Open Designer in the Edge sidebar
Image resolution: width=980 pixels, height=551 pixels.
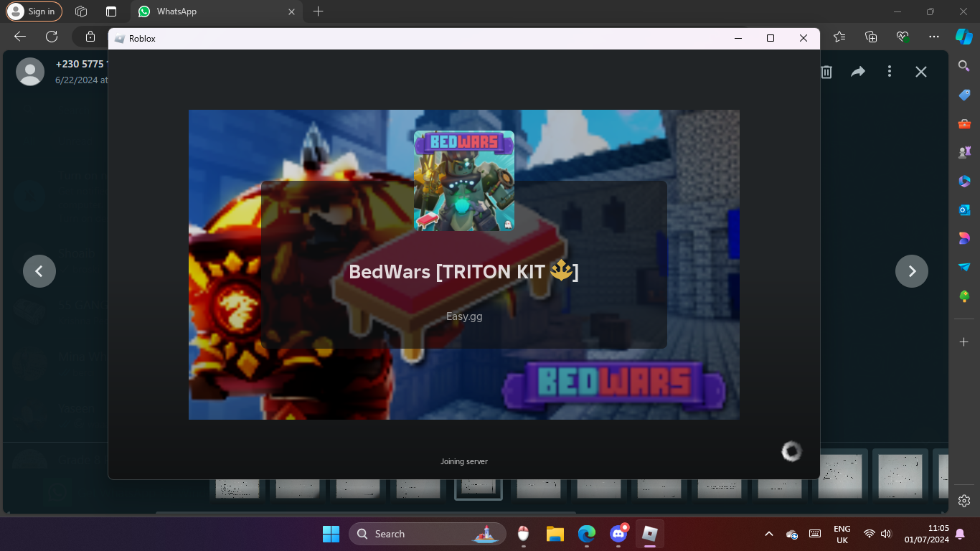click(964, 238)
